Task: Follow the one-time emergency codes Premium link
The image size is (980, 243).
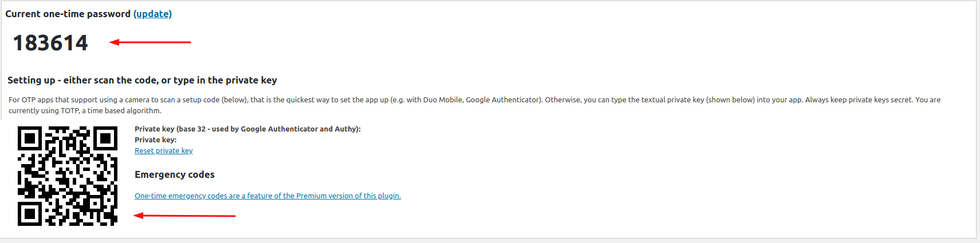Action: click(267, 196)
